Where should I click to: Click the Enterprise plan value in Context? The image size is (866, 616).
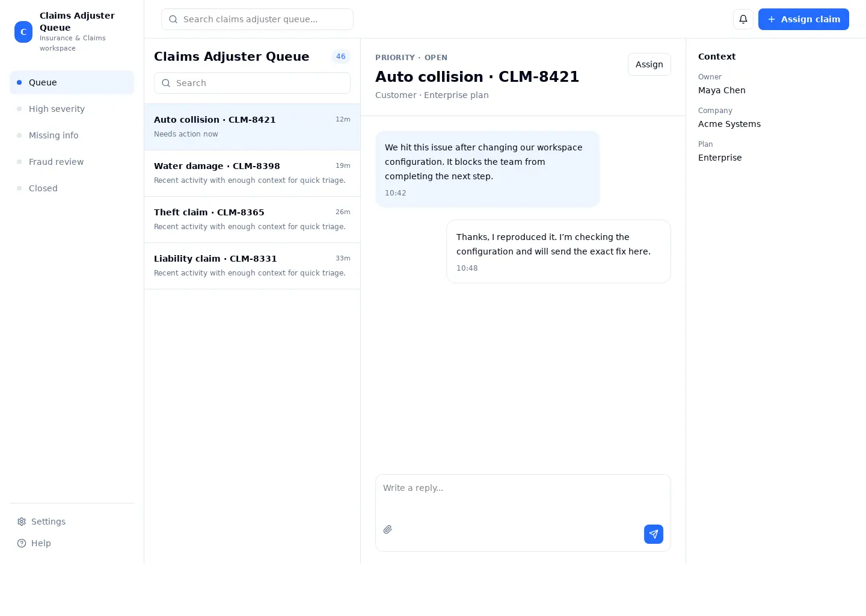[x=720, y=158]
